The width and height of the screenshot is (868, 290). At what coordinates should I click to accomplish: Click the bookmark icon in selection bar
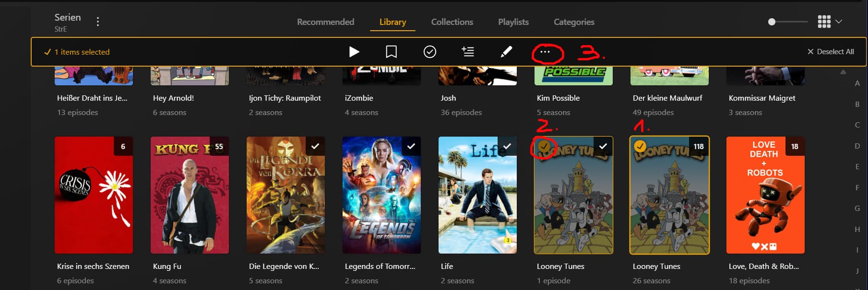click(392, 52)
